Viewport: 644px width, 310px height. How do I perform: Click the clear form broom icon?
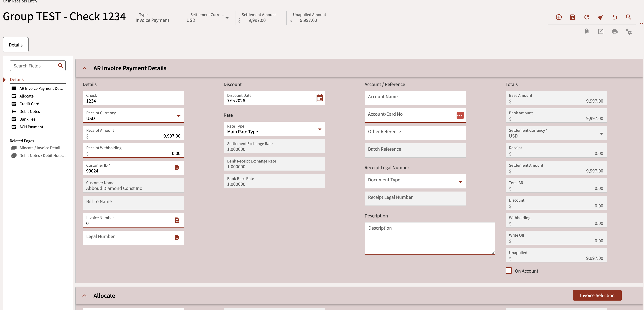pos(601,17)
